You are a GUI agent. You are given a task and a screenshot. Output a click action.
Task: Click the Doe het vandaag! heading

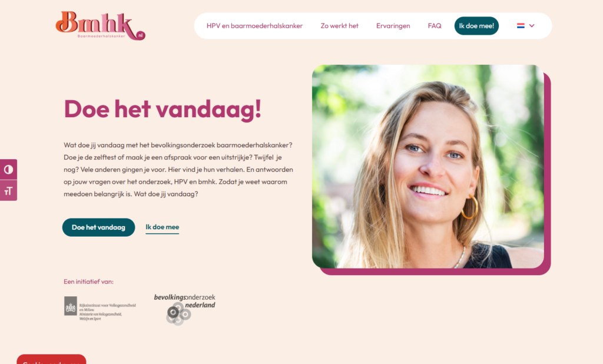pyautogui.click(x=163, y=109)
